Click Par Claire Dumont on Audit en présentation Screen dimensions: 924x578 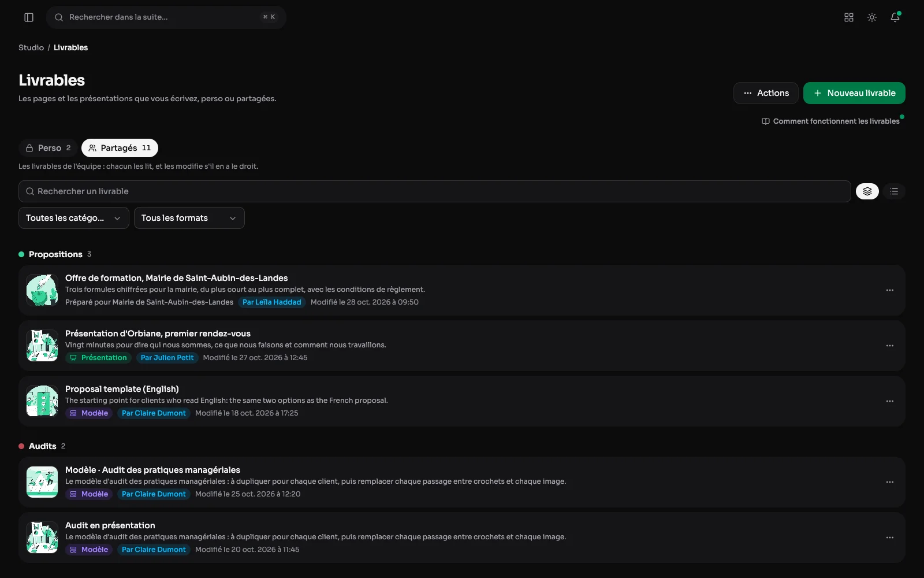click(x=154, y=550)
